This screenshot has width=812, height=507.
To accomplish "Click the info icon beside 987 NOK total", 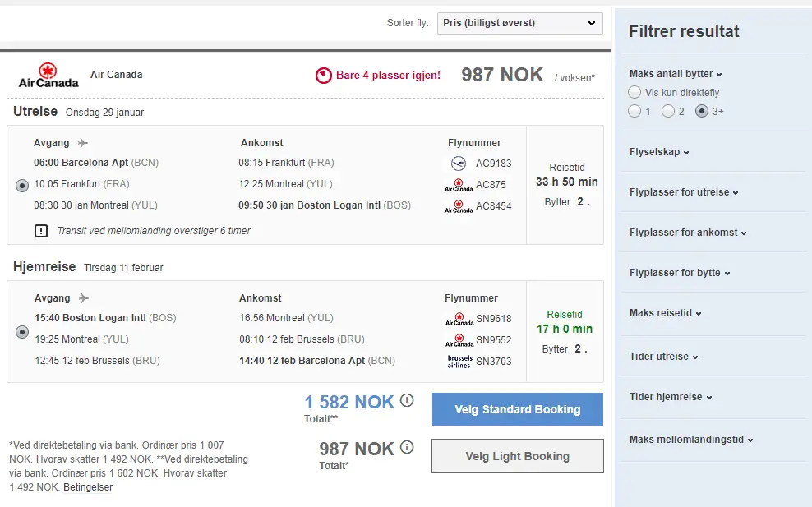I will point(407,448).
